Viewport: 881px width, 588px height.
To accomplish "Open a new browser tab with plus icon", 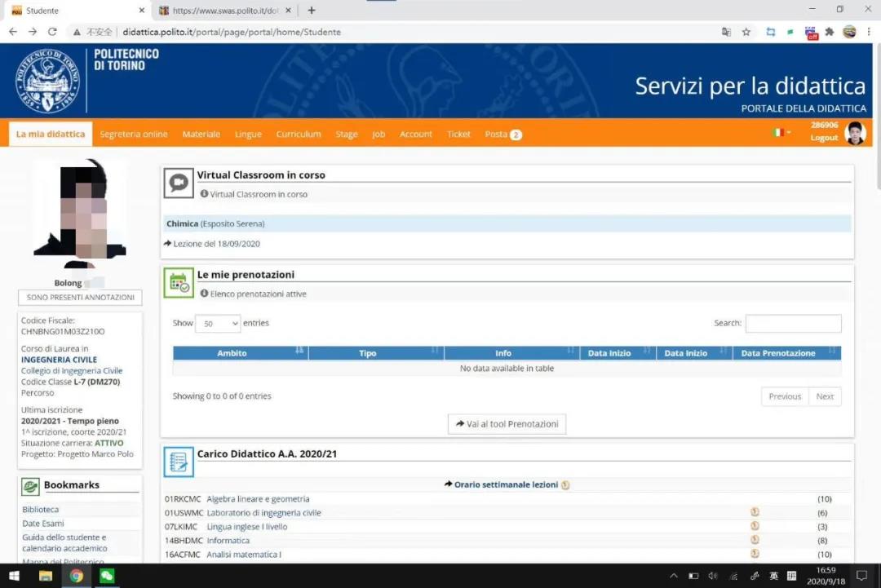I will click(x=312, y=10).
